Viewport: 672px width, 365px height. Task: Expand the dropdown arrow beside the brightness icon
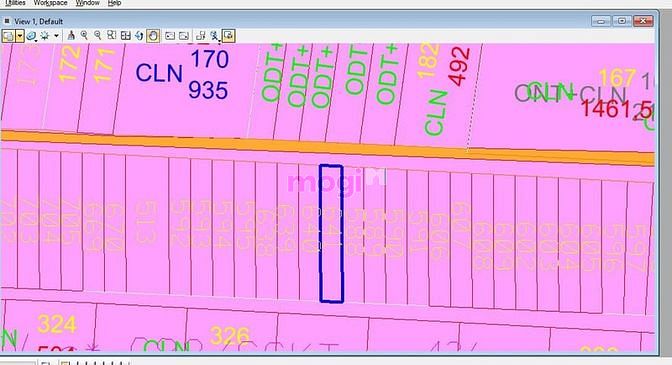(56, 36)
